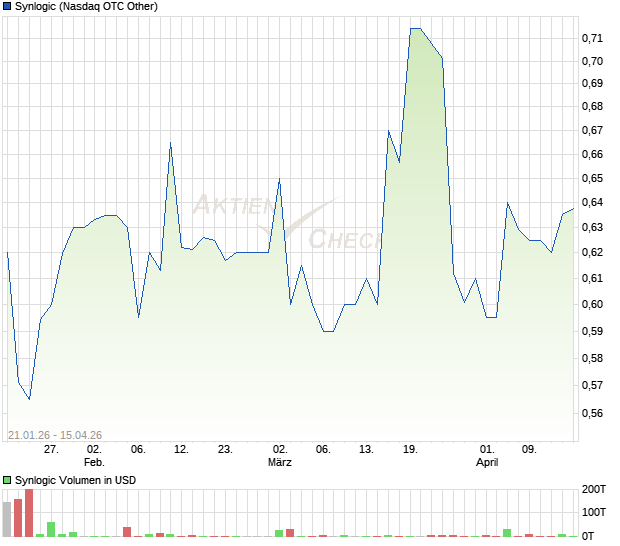Click the 0,64 price axis label
Viewport: 620px width, 546px height.
pyautogui.click(x=592, y=202)
